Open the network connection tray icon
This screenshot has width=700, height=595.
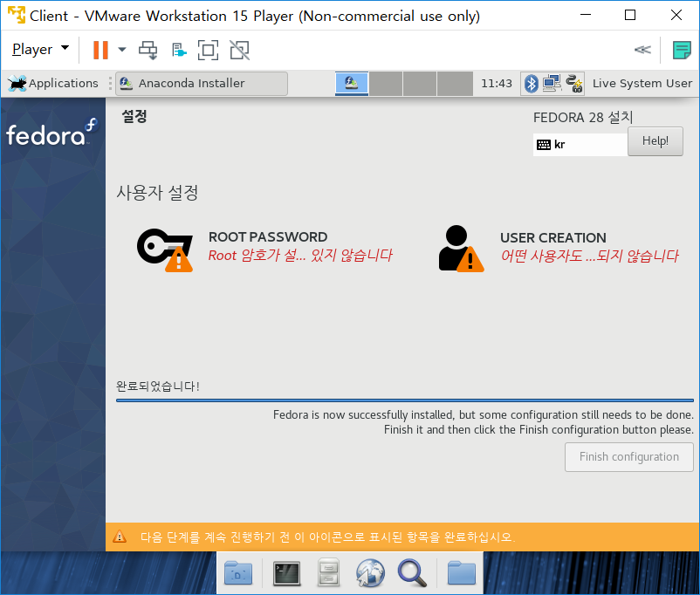552,84
